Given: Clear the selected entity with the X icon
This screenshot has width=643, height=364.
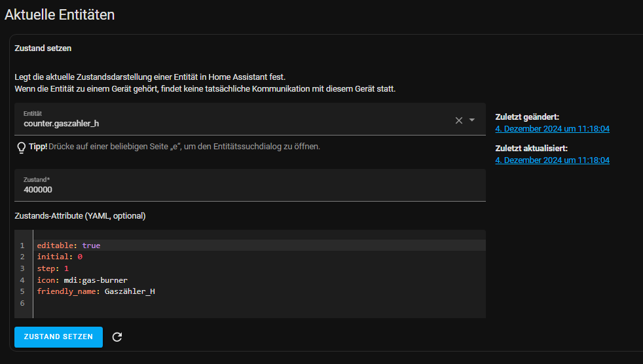Looking at the screenshot, I should [458, 120].
